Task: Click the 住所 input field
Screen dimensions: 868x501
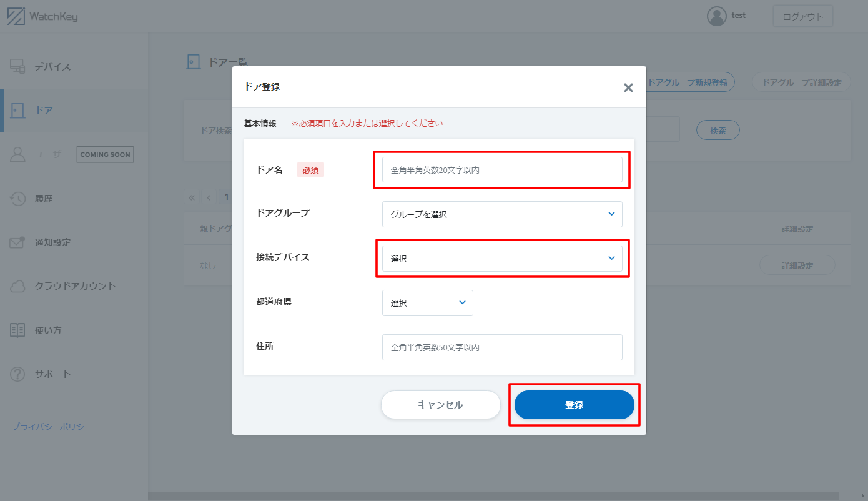Action: click(502, 347)
